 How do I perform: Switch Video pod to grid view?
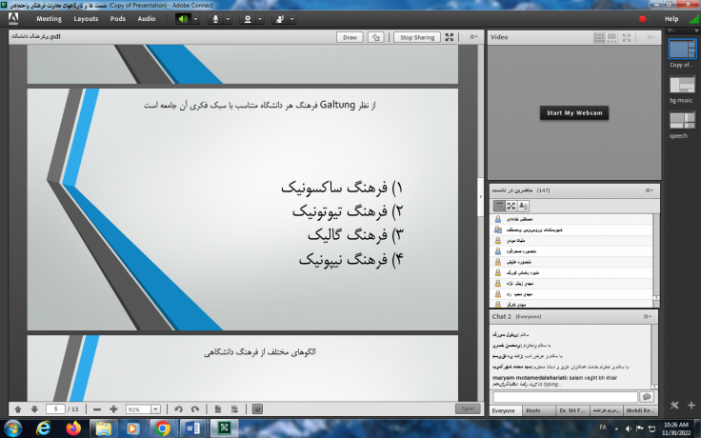coord(599,38)
